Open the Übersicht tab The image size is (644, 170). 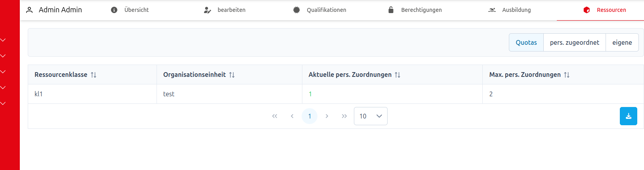(130, 10)
